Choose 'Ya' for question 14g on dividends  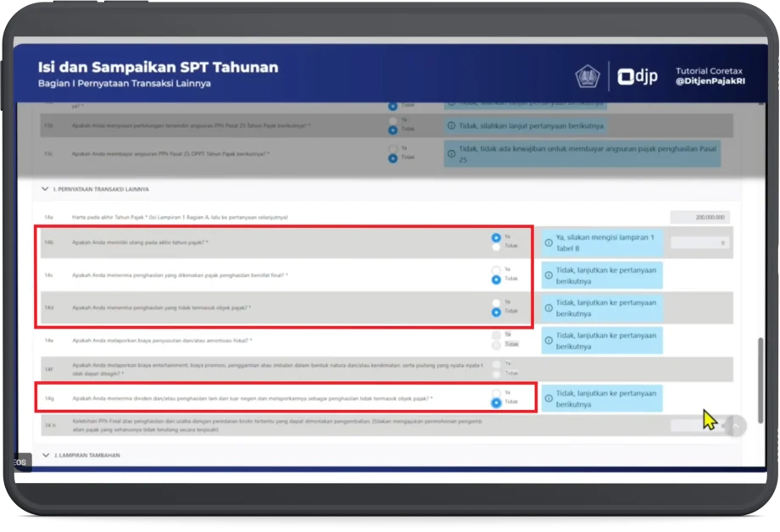(496, 393)
